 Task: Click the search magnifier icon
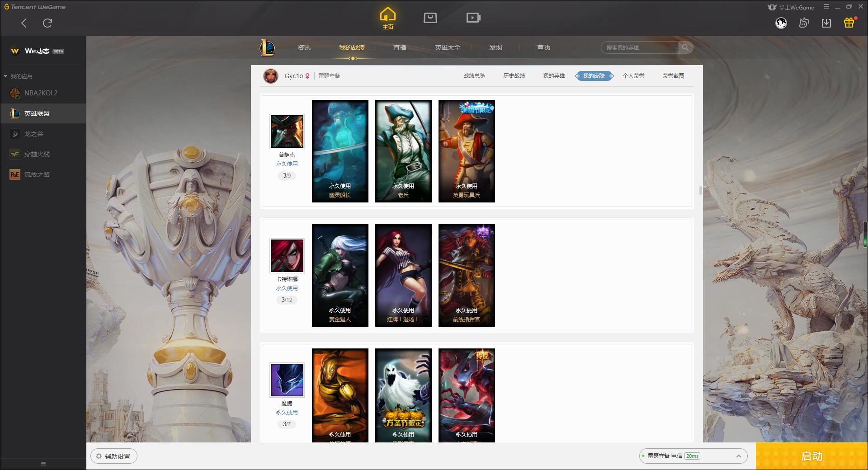[685, 47]
